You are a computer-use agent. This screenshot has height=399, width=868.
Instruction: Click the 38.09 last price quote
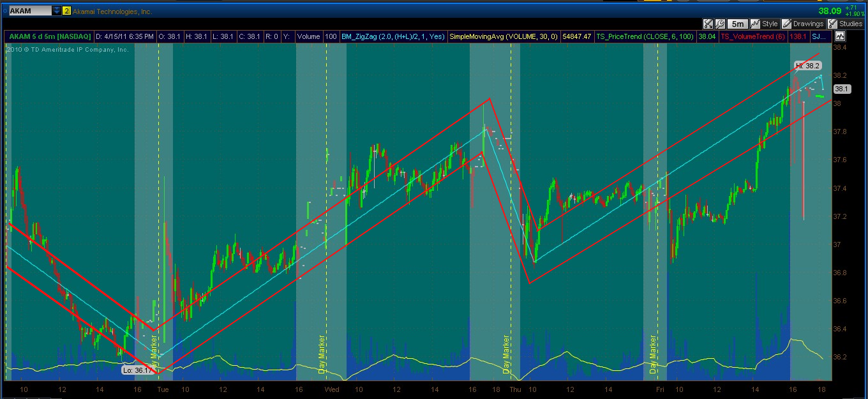[830, 11]
